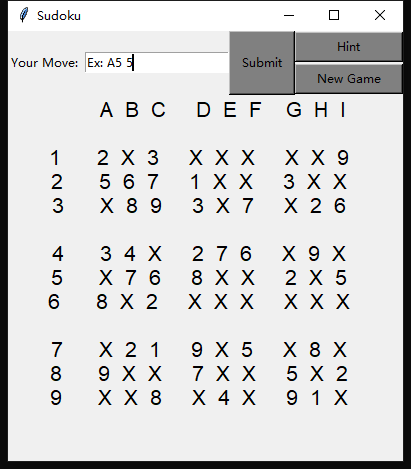Click the 6 at cell F4
This screenshot has height=469, width=411.
[x=246, y=254]
